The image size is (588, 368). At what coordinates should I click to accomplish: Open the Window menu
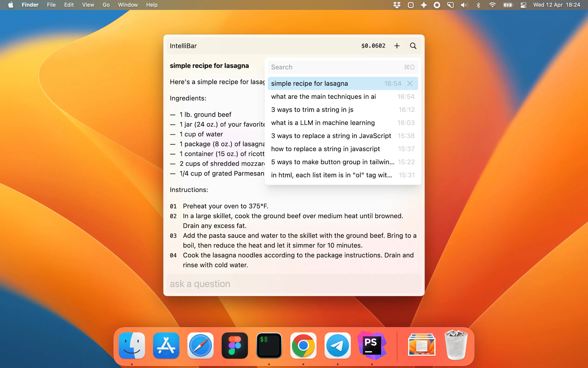coord(128,5)
